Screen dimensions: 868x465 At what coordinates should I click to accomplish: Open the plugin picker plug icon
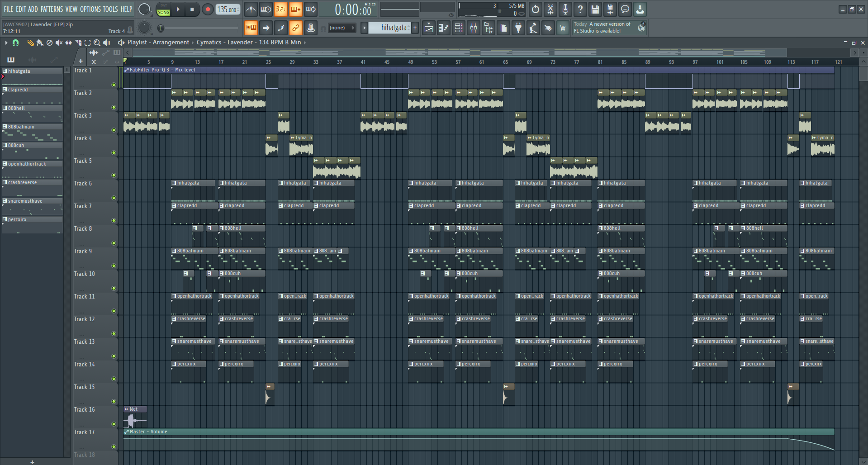(x=518, y=28)
